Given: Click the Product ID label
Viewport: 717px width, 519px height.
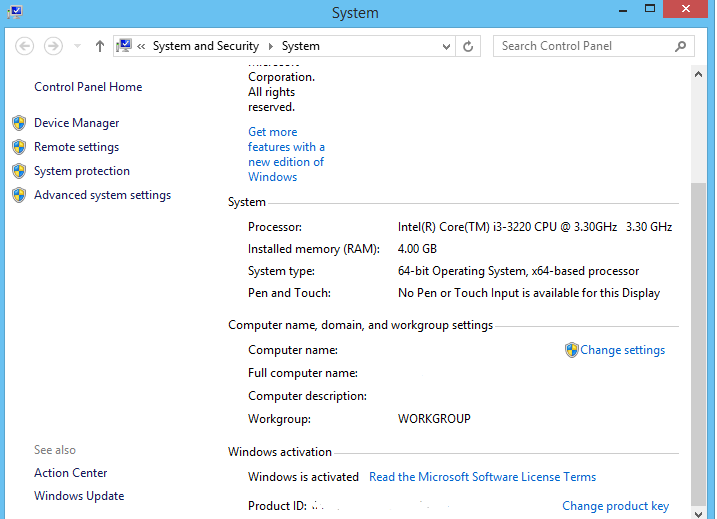Looking at the screenshot, I should 277,506.
